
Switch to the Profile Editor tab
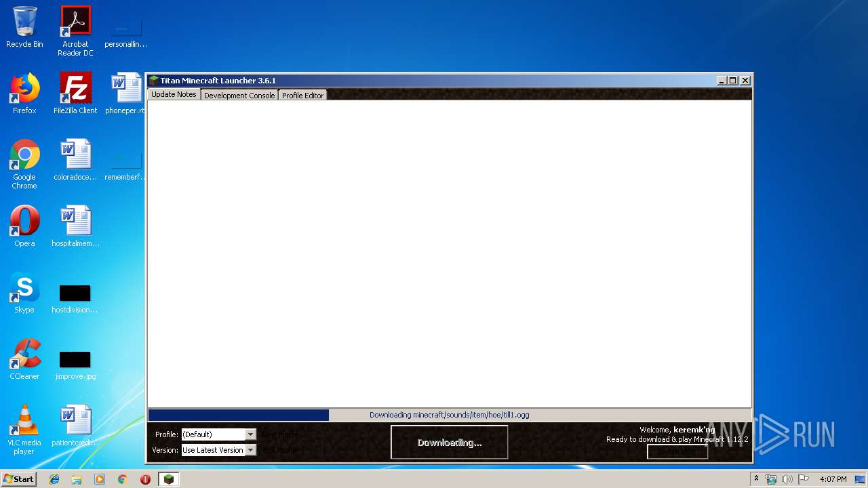coord(302,96)
